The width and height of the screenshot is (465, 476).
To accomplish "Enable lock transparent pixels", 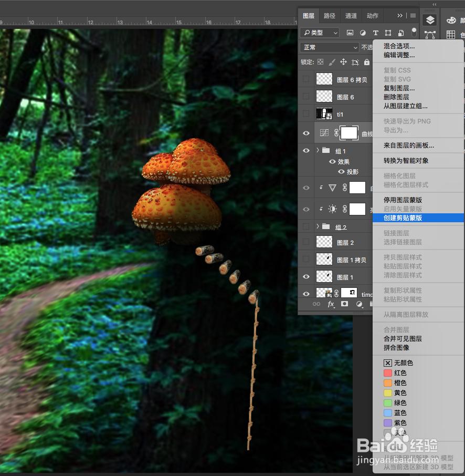I will (x=321, y=62).
